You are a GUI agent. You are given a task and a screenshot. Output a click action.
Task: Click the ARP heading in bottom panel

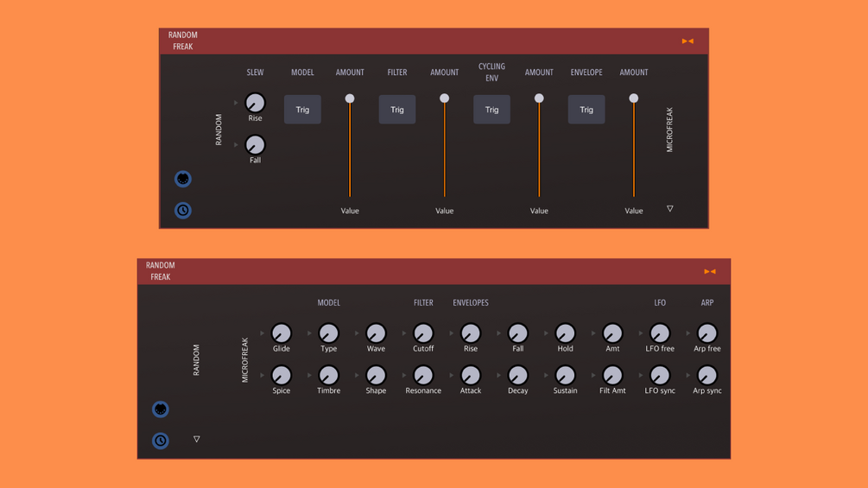(x=707, y=302)
